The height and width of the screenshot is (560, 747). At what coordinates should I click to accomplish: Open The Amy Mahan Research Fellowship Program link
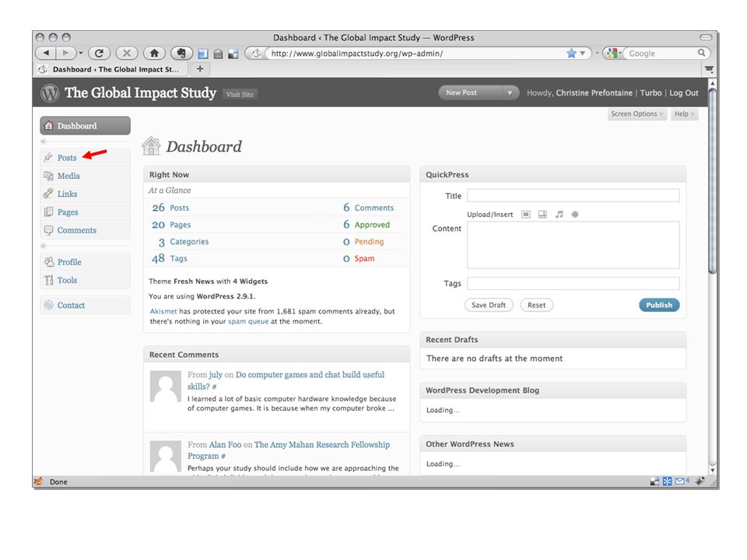(x=289, y=450)
